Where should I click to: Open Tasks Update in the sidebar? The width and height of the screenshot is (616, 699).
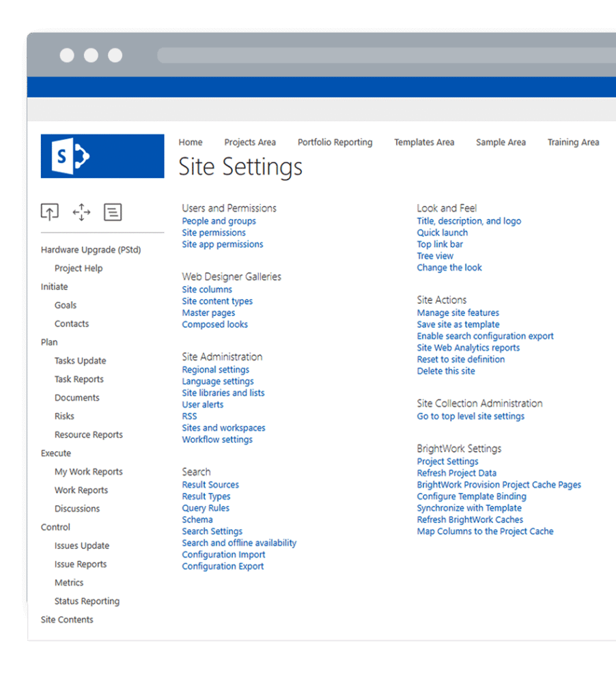point(81,361)
